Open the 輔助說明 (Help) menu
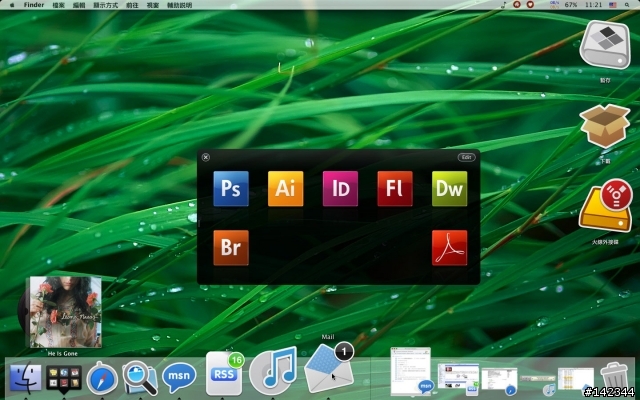 [x=179, y=5]
